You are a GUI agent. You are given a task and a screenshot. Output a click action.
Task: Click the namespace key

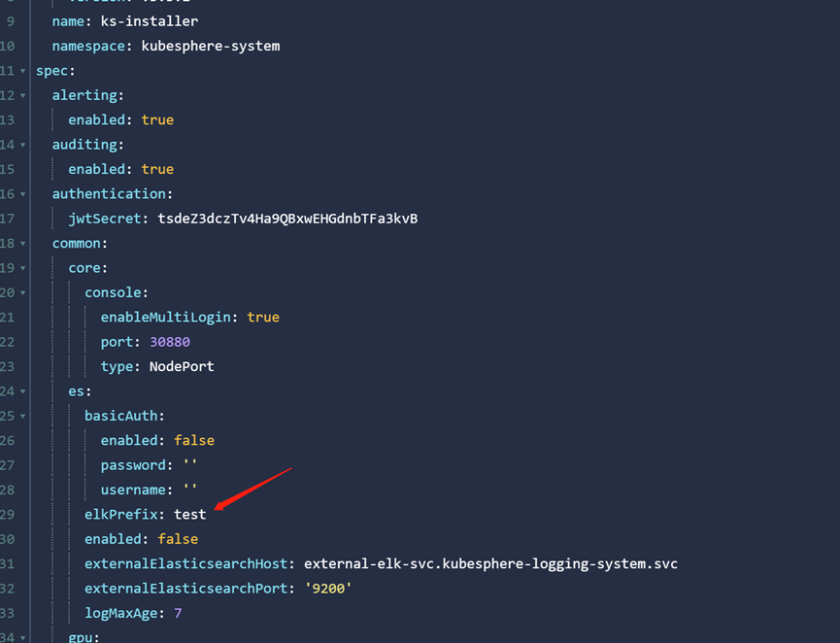(88, 46)
